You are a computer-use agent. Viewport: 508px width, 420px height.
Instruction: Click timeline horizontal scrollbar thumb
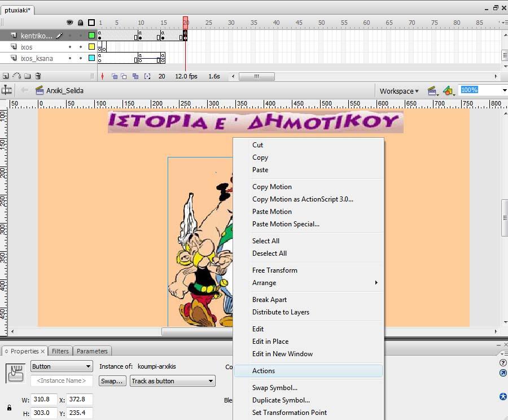click(257, 76)
